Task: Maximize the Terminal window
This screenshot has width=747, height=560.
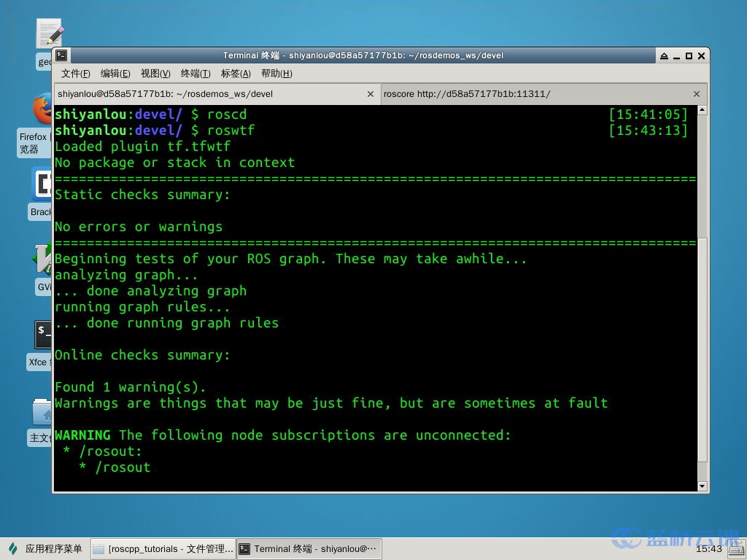Action: pos(689,55)
